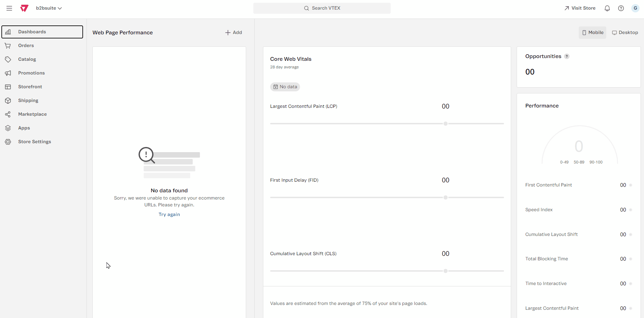Open the hamburger menu icon

click(x=9, y=8)
